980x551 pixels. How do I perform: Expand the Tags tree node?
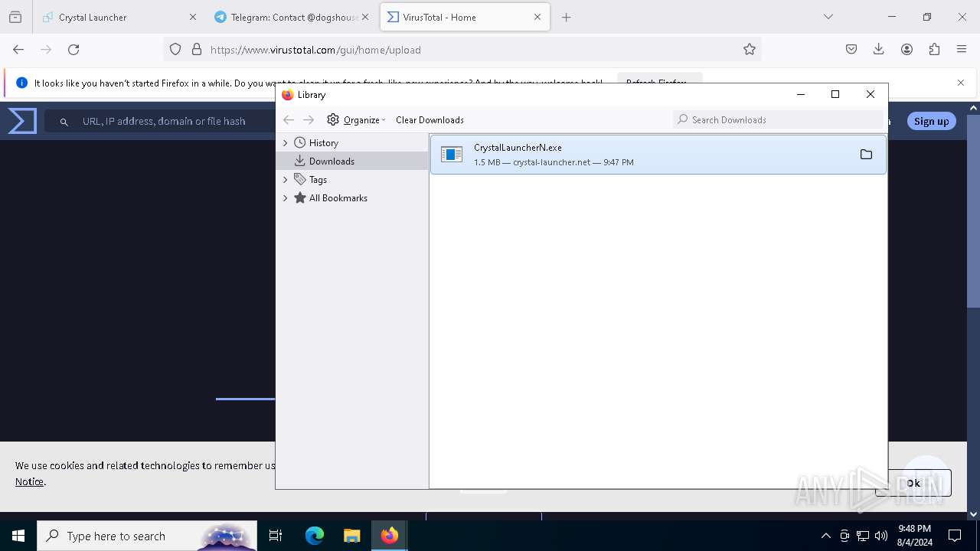(x=286, y=180)
